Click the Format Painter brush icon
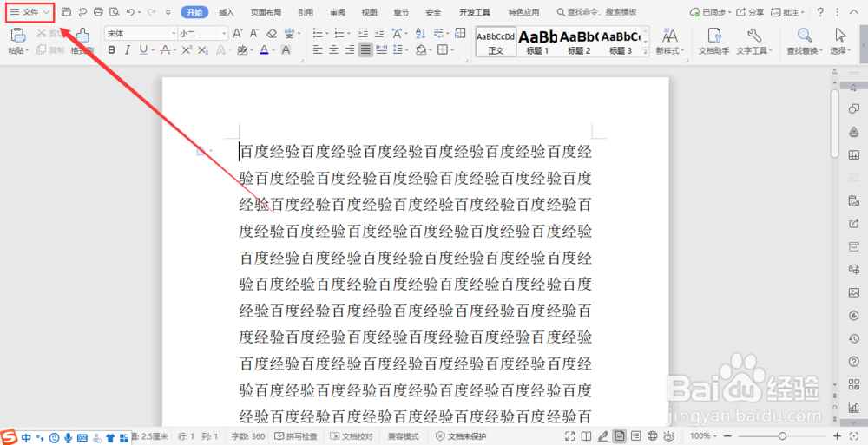Screen dimensions: 868x445 click(x=82, y=35)
